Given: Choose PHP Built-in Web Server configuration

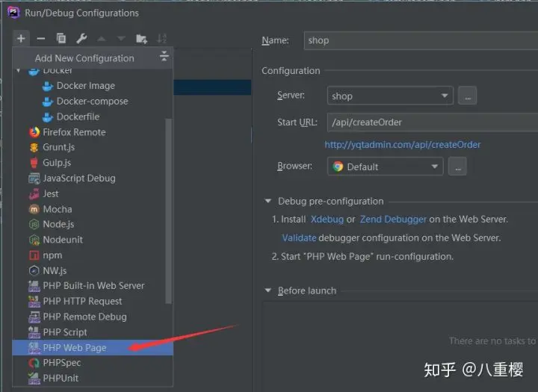Looking at the screenshot, I should pyautogui.click(x=93, y=286).
